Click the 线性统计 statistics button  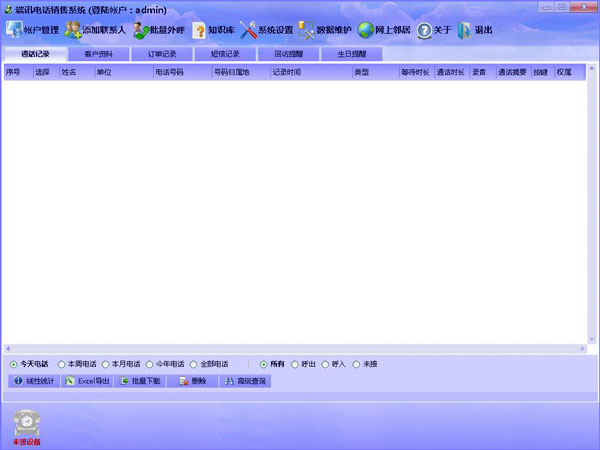pos(34,381)
